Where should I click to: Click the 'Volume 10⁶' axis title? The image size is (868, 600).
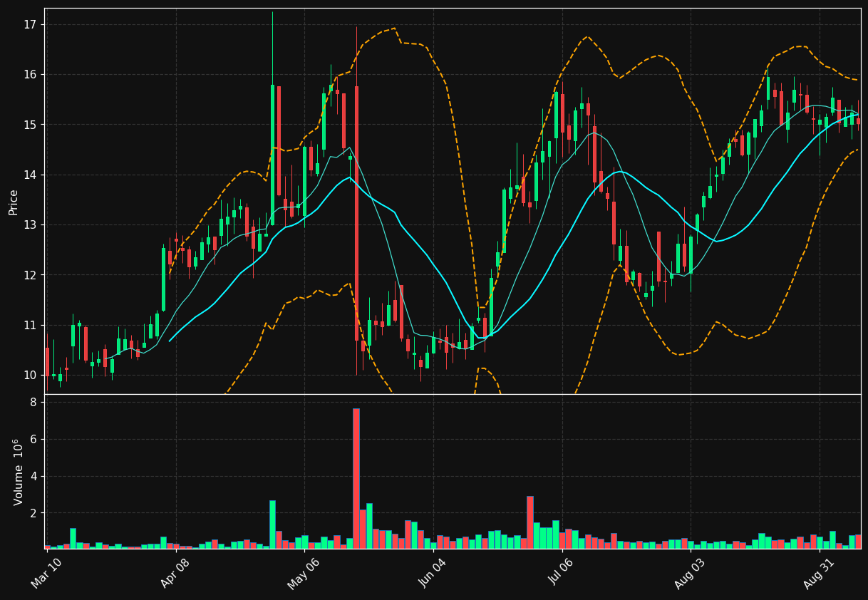(x=19, y=472)
